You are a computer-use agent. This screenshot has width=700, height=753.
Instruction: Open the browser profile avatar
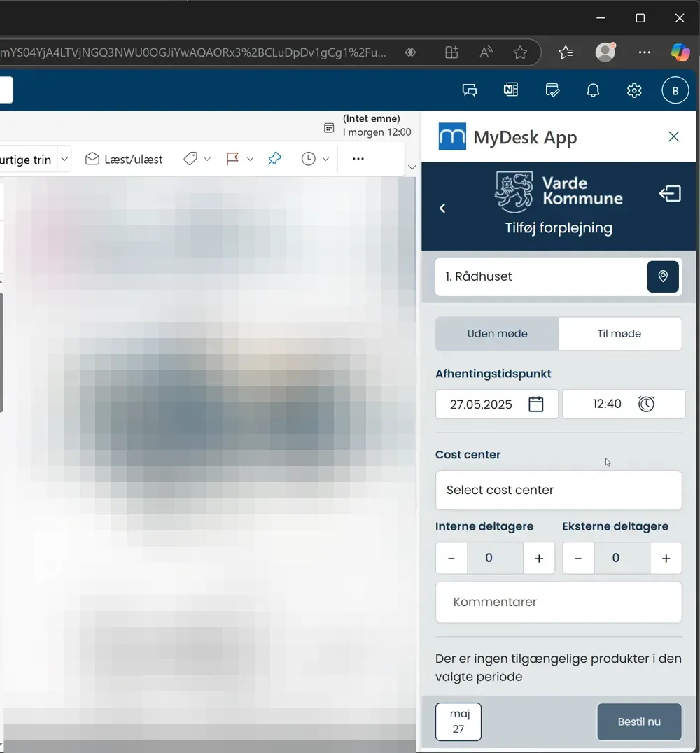point(605,52)
